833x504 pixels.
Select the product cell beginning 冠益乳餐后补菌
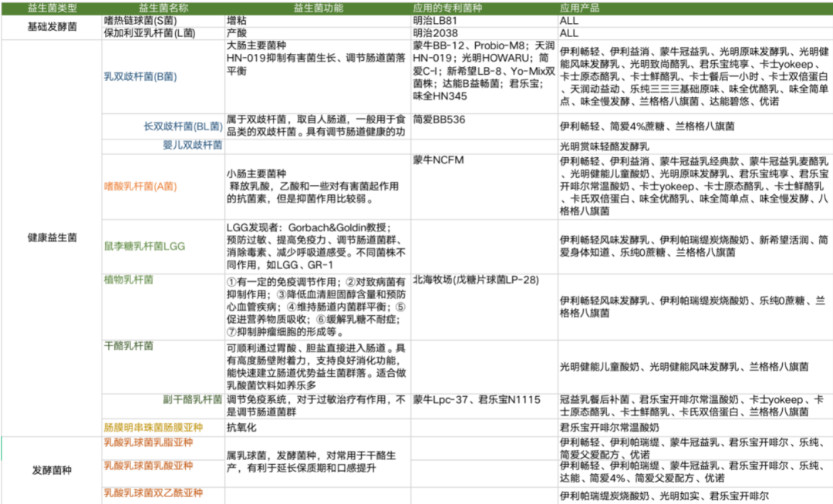[x=695, y=406]
